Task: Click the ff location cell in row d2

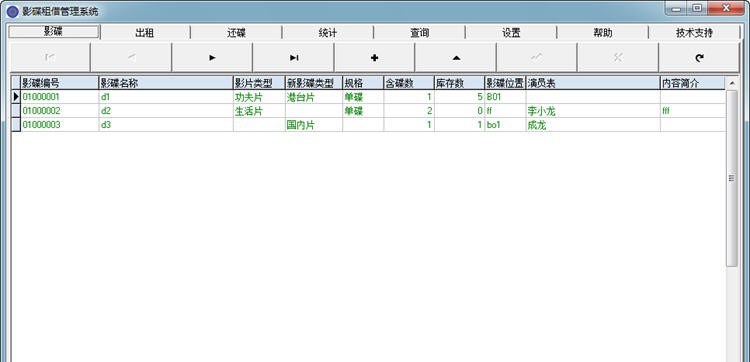Action: pyautogui.click(x=505, y=111)
